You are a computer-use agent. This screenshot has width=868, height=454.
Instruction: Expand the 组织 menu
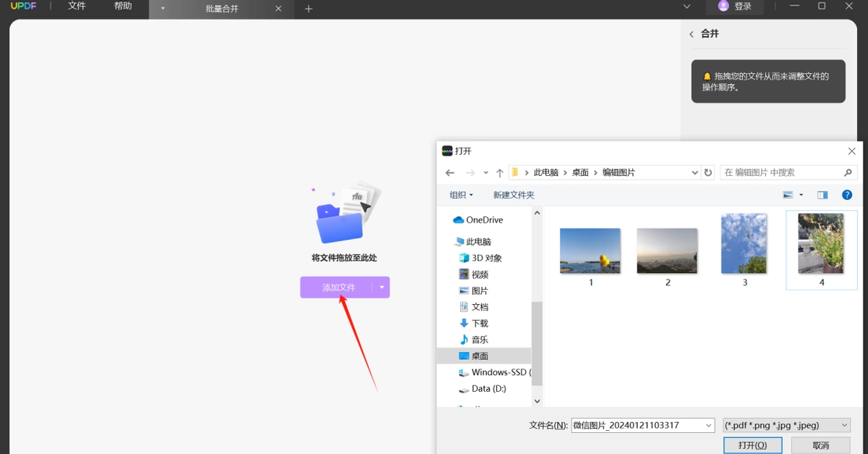click(461, 195)
